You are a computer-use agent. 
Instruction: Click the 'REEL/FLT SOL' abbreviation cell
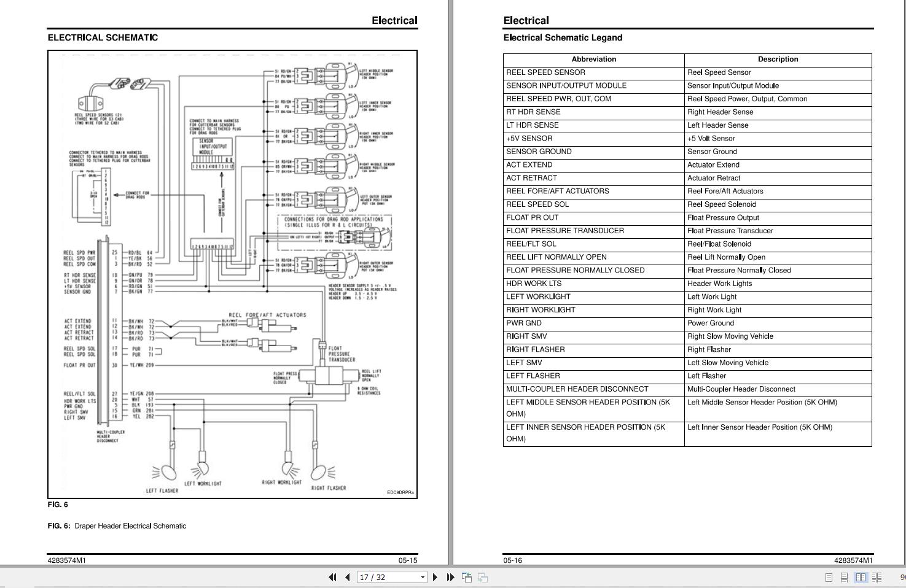click(x=594, y=244)
